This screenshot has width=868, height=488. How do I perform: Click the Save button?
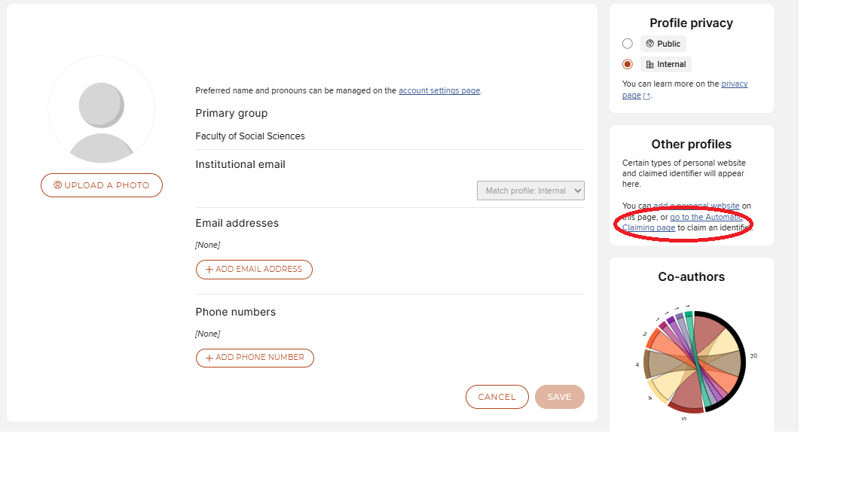click(560, 397)
